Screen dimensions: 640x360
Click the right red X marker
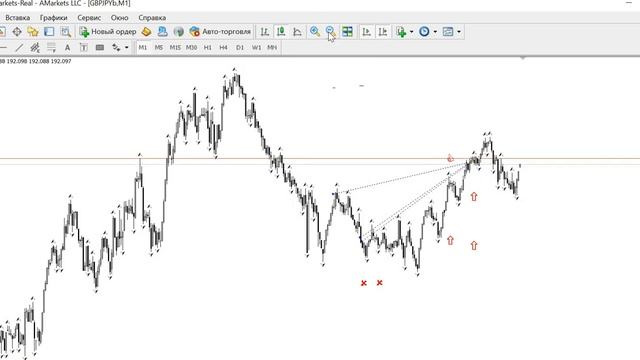coord(380,282)
